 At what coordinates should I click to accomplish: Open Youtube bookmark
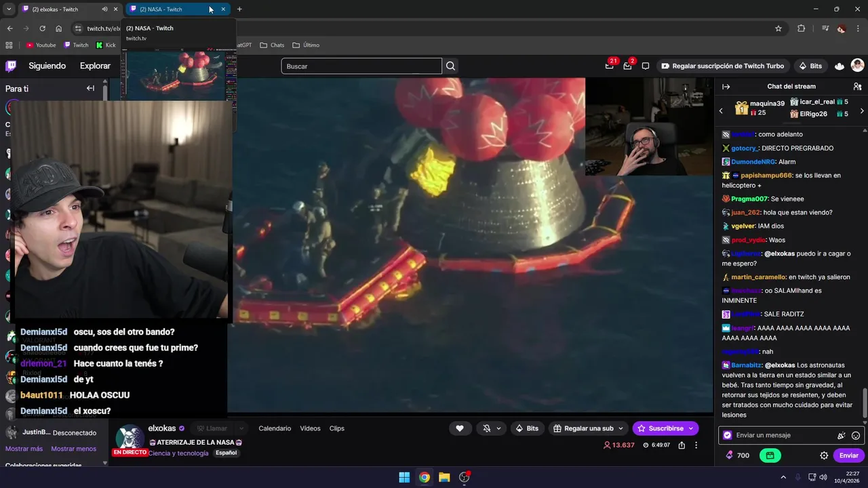click(x=41, y=45)
